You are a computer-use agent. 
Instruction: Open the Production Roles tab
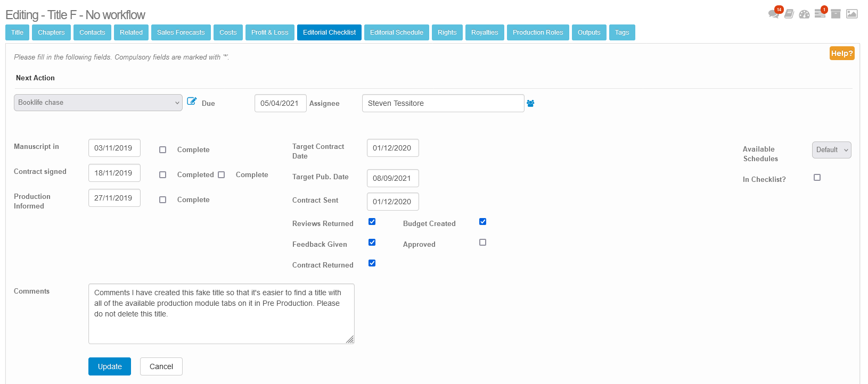click(538, 32)
